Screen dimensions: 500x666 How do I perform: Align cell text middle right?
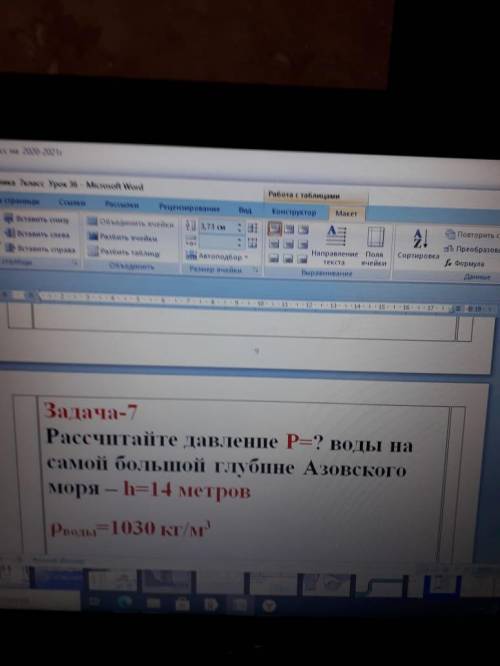tap(303, 245)
